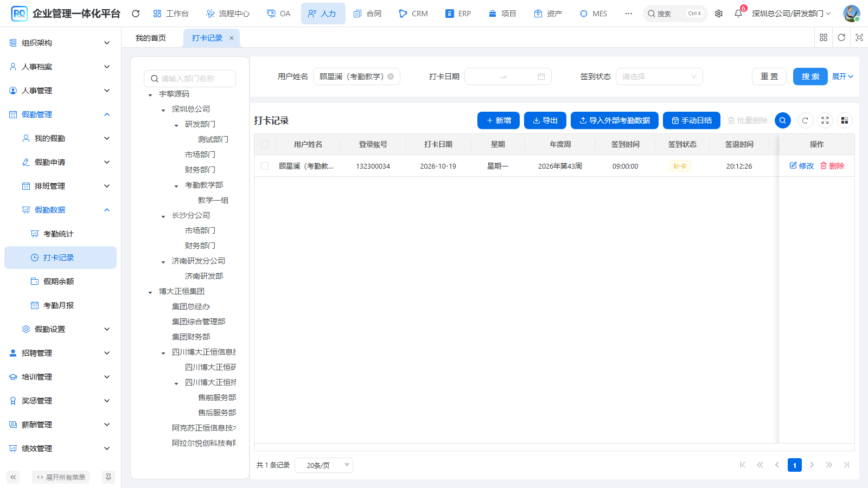Click the 搜索 search button
The height and width of the screenshot is (488, 868).
[x=810, y=76]
